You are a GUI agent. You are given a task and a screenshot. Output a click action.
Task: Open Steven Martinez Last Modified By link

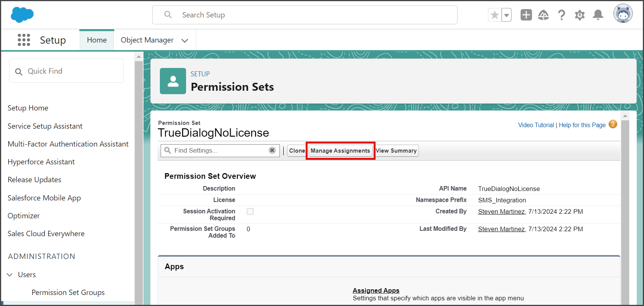(501, 229)
